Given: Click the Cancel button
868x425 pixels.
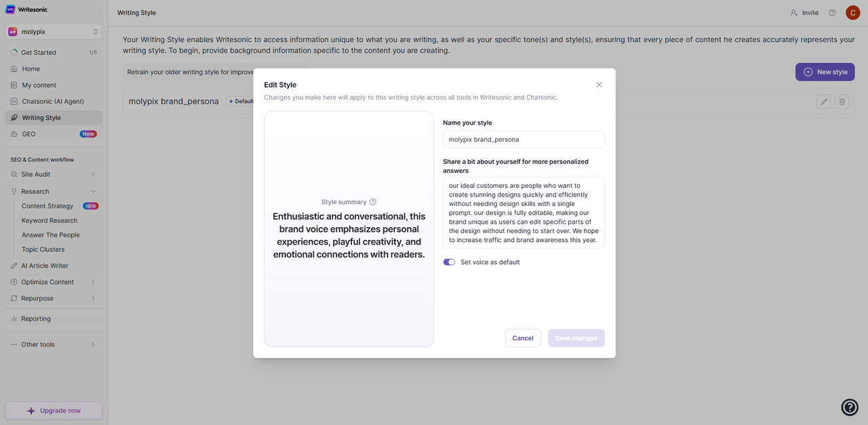Looking at the screenshot, I should [x=523, y=338].
